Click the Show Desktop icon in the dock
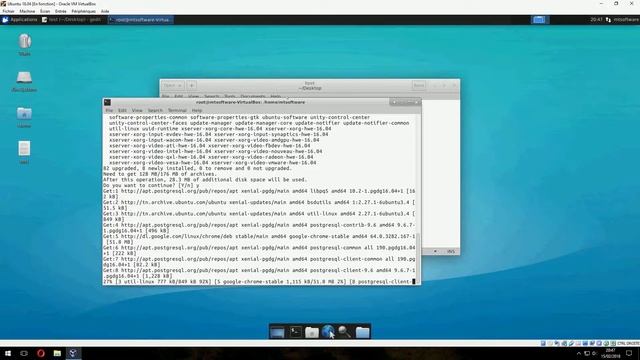 click(x=277, y=332)
